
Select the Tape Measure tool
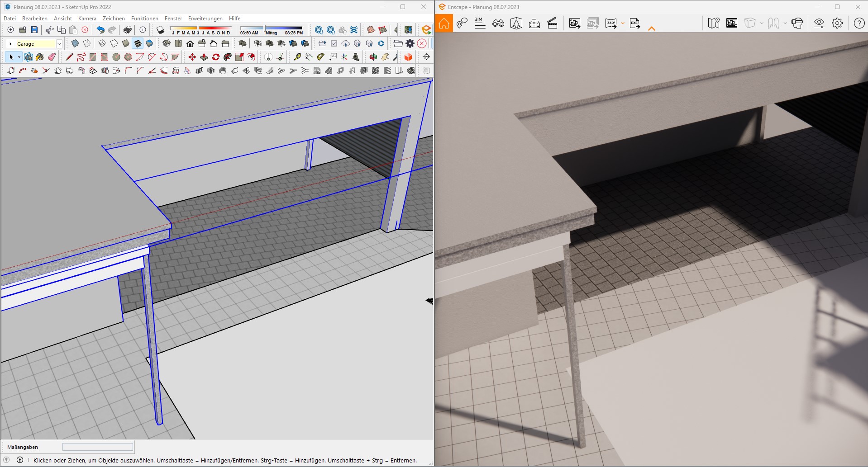[297, 57]
